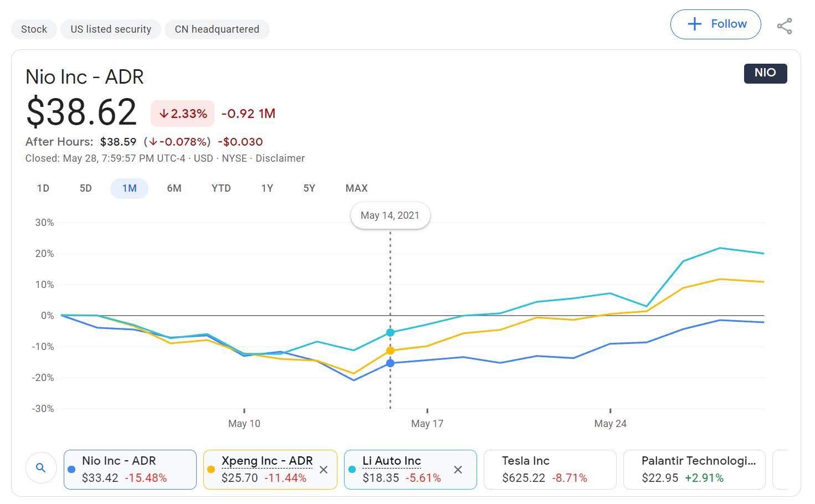
Task: Open the Disclaimer link
Action: (280, 158)
